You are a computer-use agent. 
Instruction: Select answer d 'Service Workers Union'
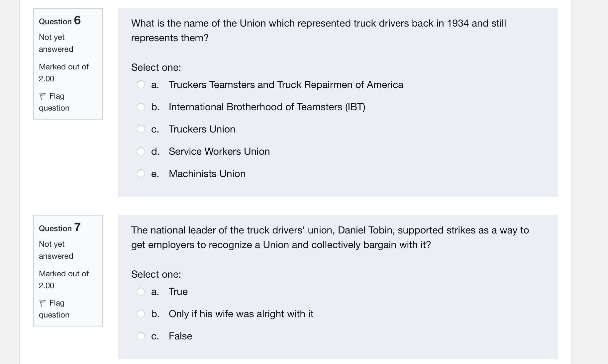point(141,151)
